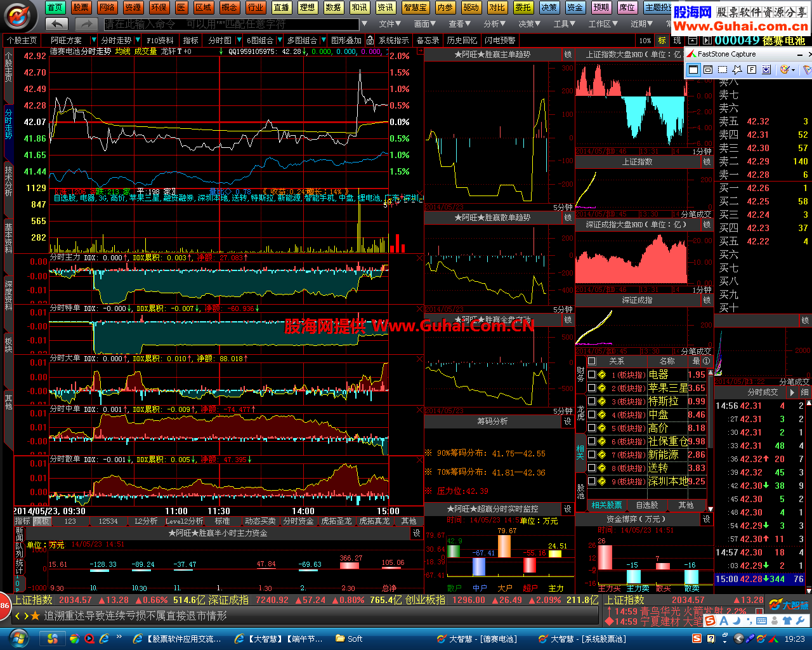The height and width of the screenshot is (650, 812).
Task: Select FastStone rectangular region capture tool
Action: point(723,69)
